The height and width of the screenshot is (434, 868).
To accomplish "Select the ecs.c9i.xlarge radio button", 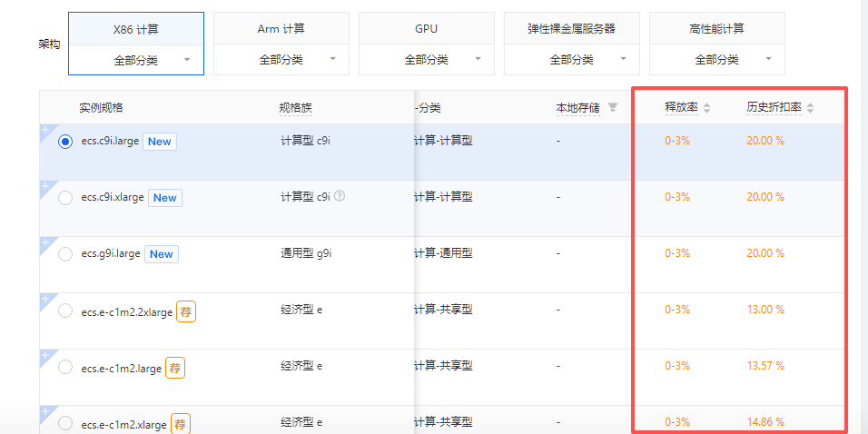I will tap(65, 198).
